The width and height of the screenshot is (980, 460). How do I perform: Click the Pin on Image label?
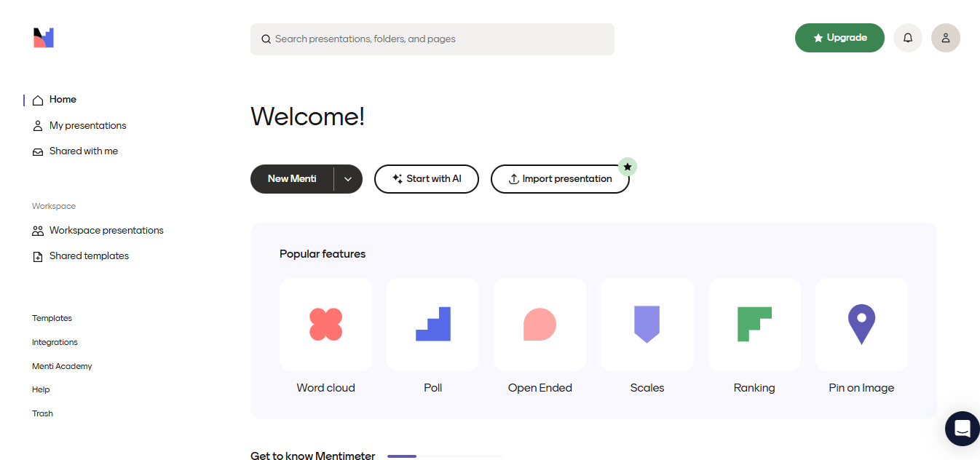tap(861, 388)
